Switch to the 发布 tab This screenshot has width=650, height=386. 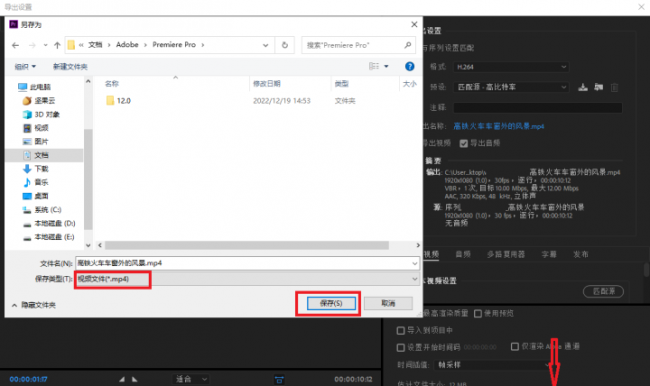pos(580,254)
